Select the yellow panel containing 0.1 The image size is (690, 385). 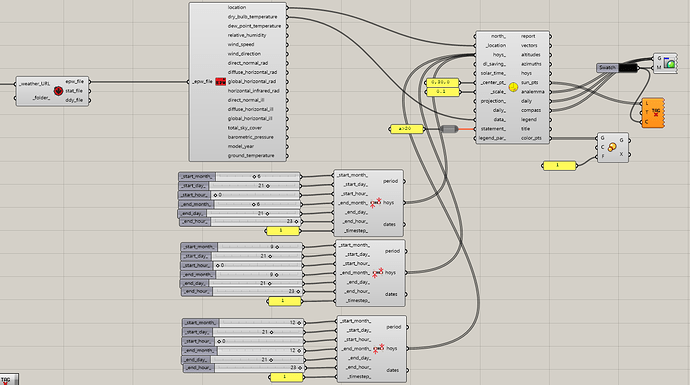[443, 92]
